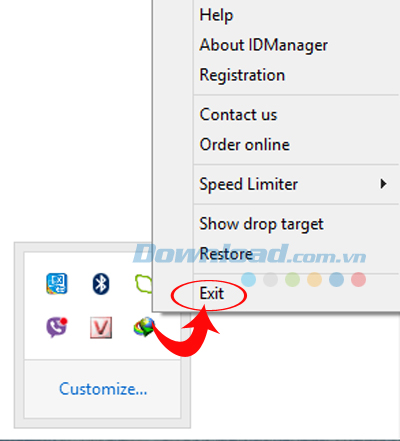400x441 pixels.
Task: Click the red V tray icon
Action: (101, 327)
